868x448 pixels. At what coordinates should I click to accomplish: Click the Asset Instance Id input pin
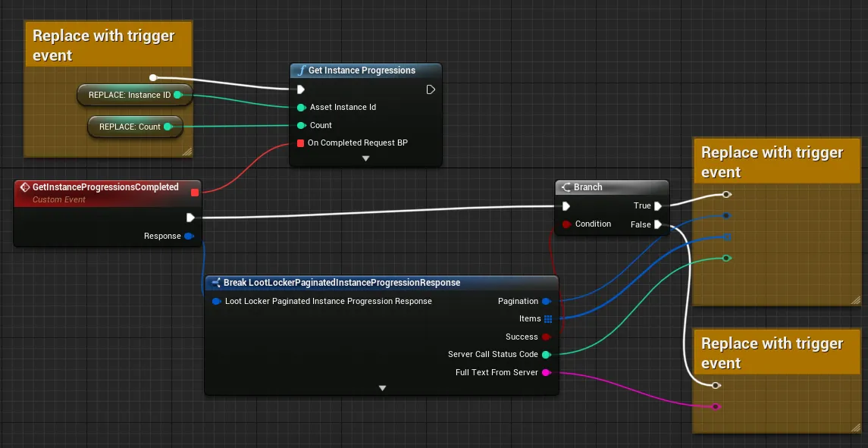click(x=301, y=108)
